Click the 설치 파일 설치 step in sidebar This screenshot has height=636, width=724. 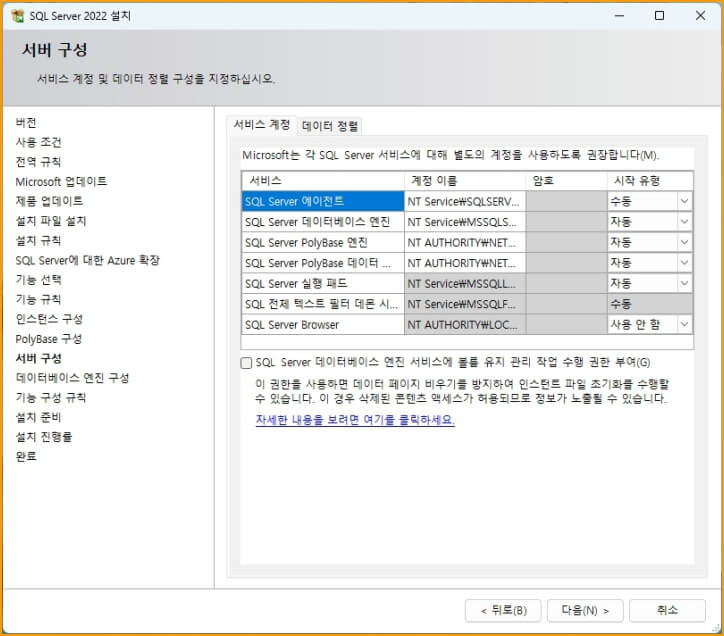click(51, 221)
